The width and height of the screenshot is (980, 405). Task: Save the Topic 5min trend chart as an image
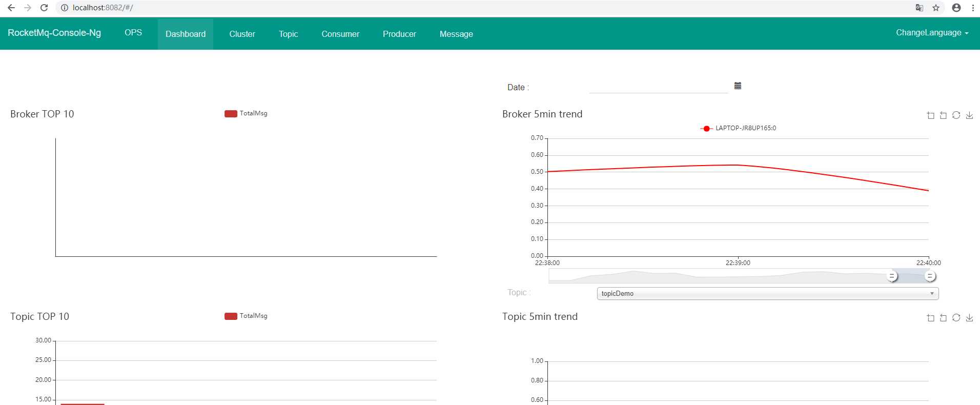969,318
